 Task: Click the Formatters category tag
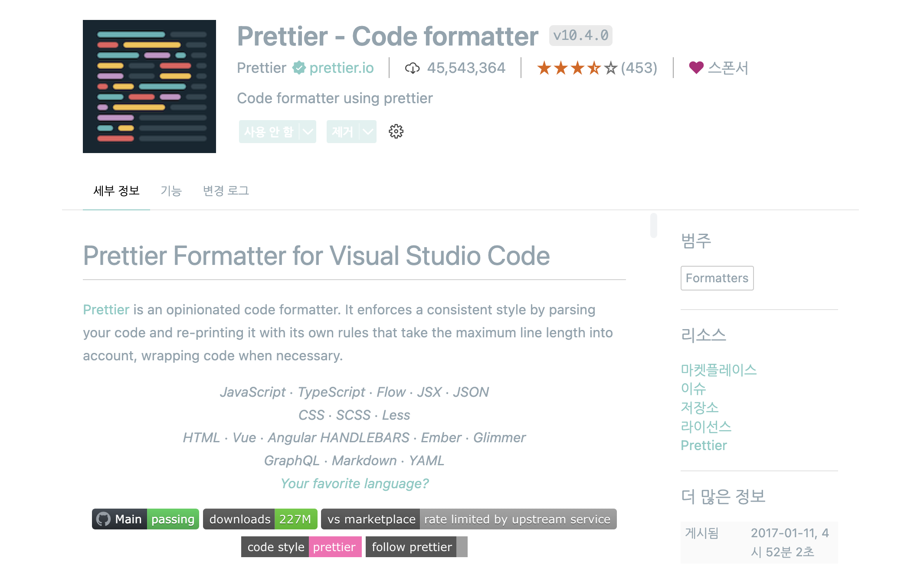(x=717, y=278)
